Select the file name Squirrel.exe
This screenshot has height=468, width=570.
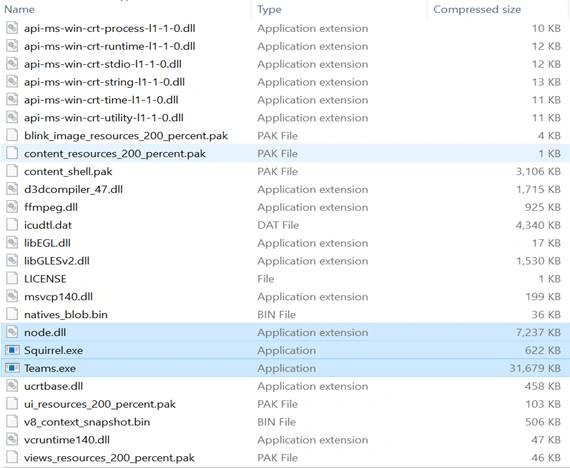pyautogui.click(x=53, y=350)
